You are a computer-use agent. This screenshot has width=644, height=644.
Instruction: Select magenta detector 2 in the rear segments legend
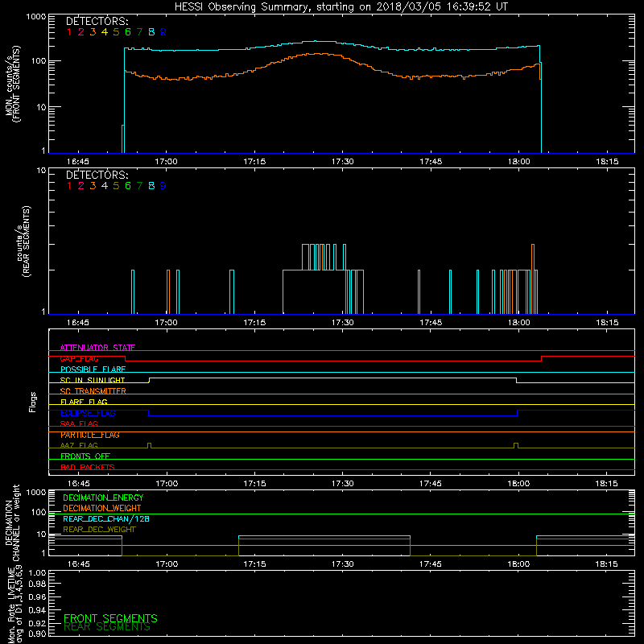tap(81, 186)
